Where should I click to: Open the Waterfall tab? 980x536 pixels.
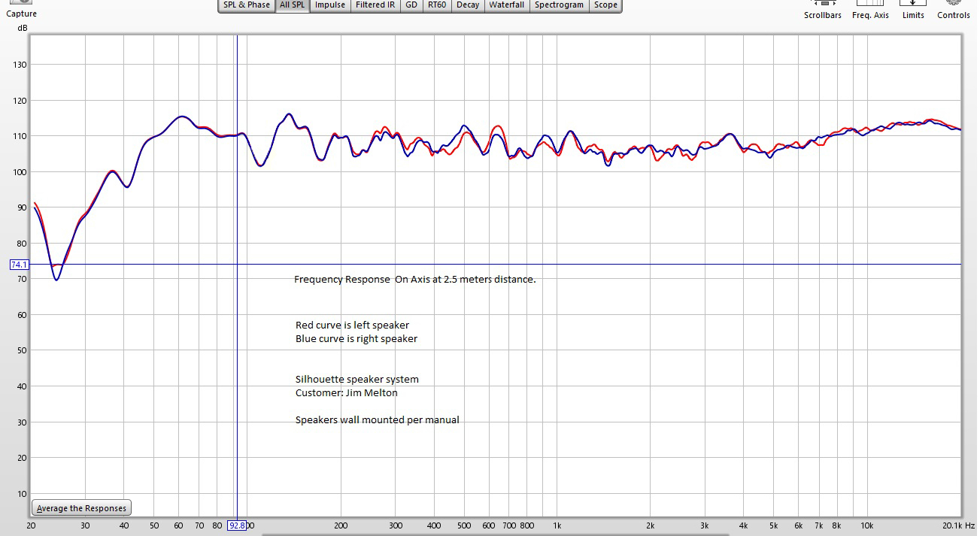coord(507,5)
